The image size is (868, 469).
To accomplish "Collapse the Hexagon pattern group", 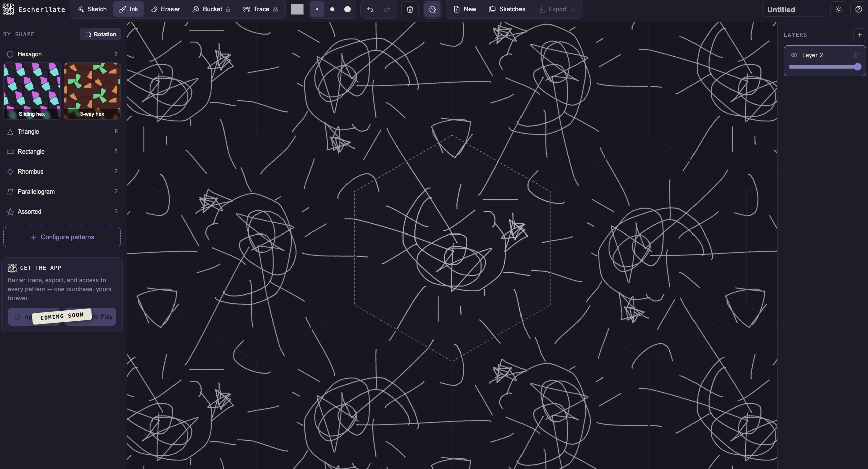I will point(62,54).
